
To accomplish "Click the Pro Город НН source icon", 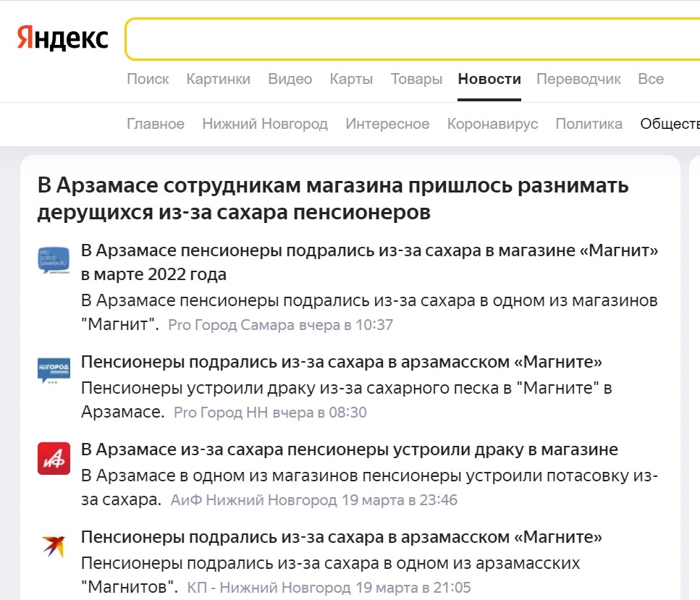I will (x=54, y=371).
